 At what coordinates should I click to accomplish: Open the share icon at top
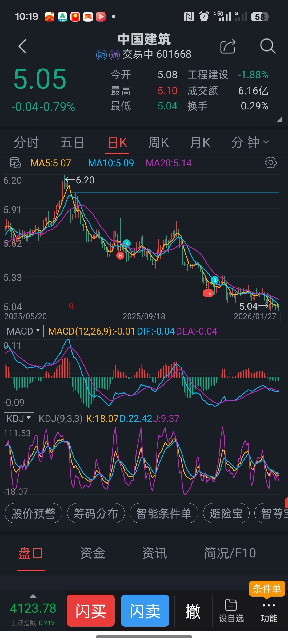tap(228, 46)
